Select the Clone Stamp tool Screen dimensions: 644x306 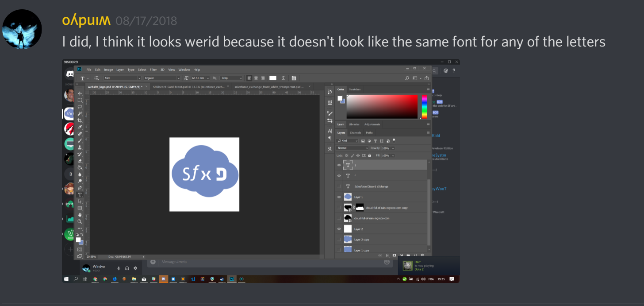[x=80, y=147]
